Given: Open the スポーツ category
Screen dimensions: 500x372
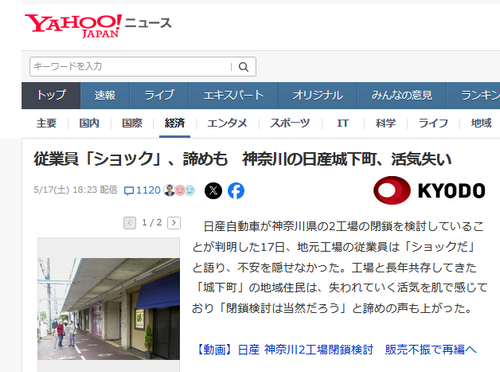Looking at the screenshot, I should click(290, 123).
